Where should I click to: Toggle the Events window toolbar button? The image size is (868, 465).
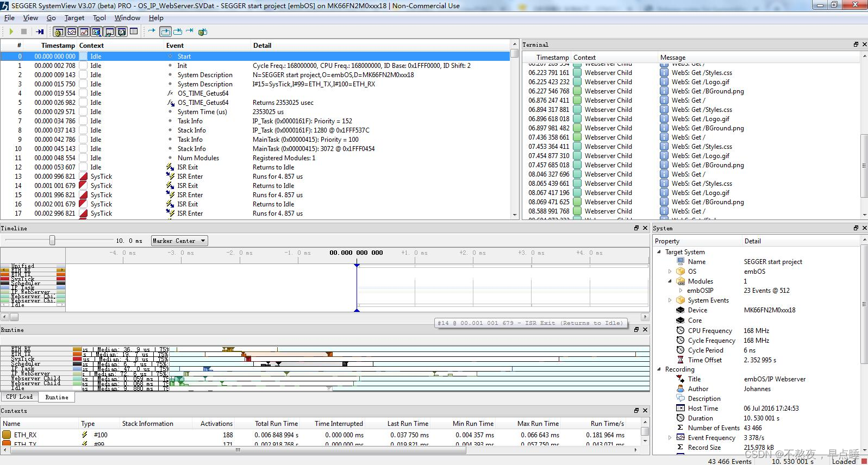[59, 32]
